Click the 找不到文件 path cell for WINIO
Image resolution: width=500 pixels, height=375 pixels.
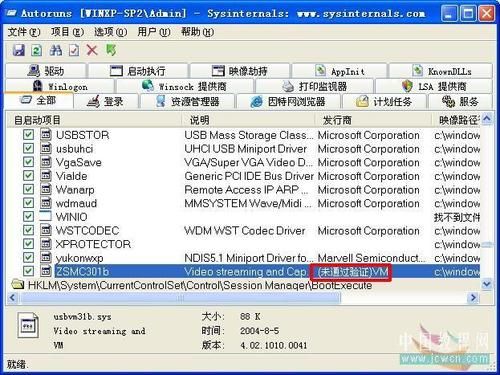pos(457,217)
